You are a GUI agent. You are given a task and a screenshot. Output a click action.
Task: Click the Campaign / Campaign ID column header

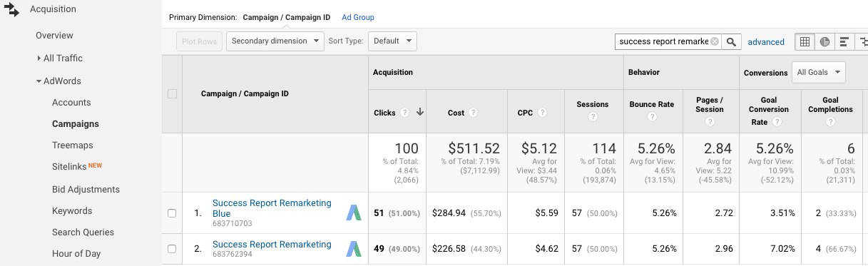pyautogui.click(x=245, y=94)
